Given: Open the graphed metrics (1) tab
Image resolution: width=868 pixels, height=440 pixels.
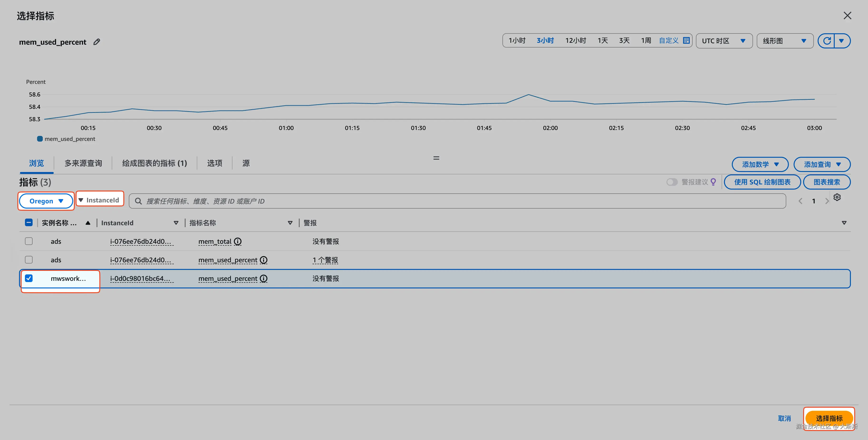Looking at the screenshot, I should click(x=154, y=163).
